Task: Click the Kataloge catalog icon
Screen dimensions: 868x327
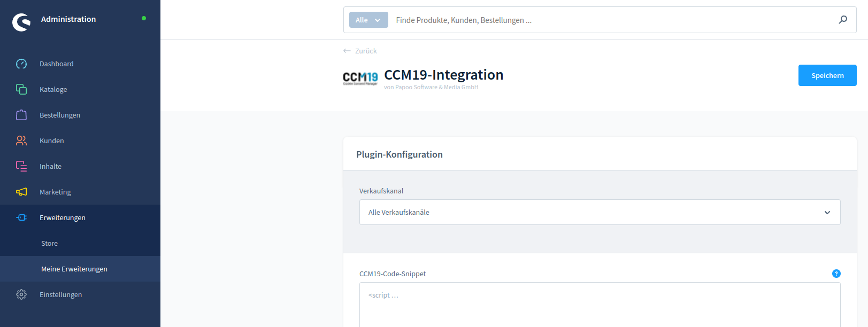Action: click(x=21, y=89)
